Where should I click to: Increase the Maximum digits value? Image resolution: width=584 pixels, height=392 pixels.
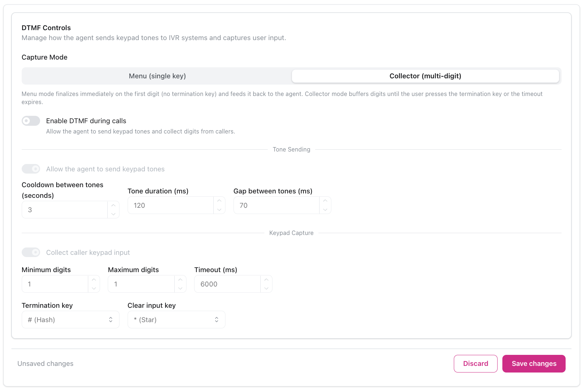pyautogui.click(x=180, y=280)
